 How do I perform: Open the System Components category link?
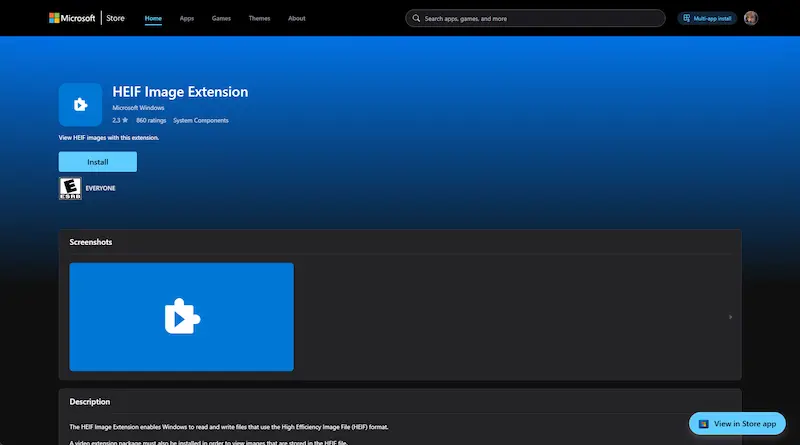[201, 120]
